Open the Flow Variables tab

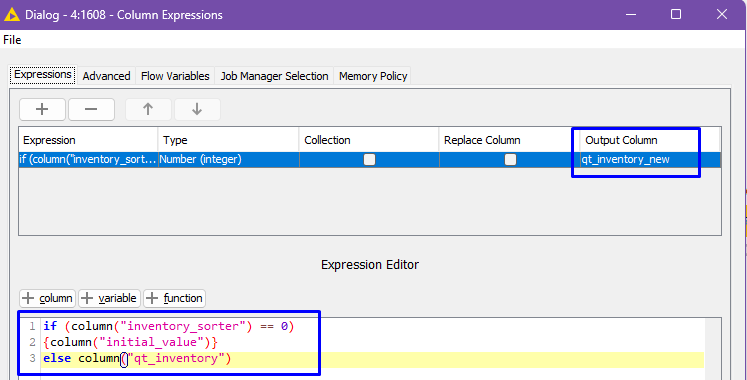pyautogui.click(x=175, y=76)
